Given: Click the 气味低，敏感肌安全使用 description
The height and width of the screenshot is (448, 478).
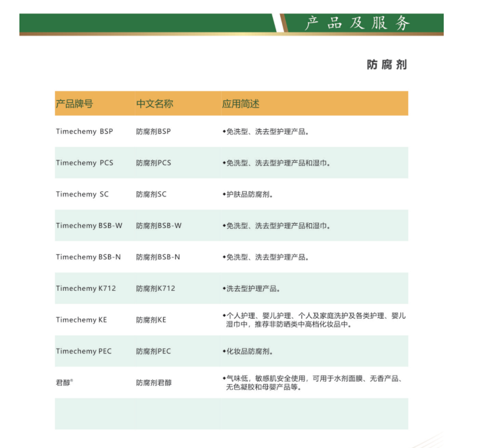Looking at the screenshot, I should (312, 383).
